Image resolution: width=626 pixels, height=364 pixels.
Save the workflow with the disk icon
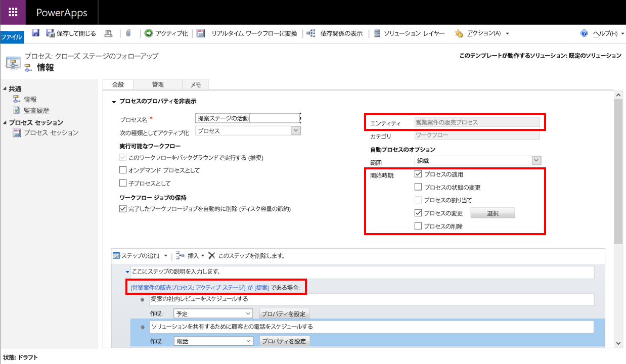35,32
